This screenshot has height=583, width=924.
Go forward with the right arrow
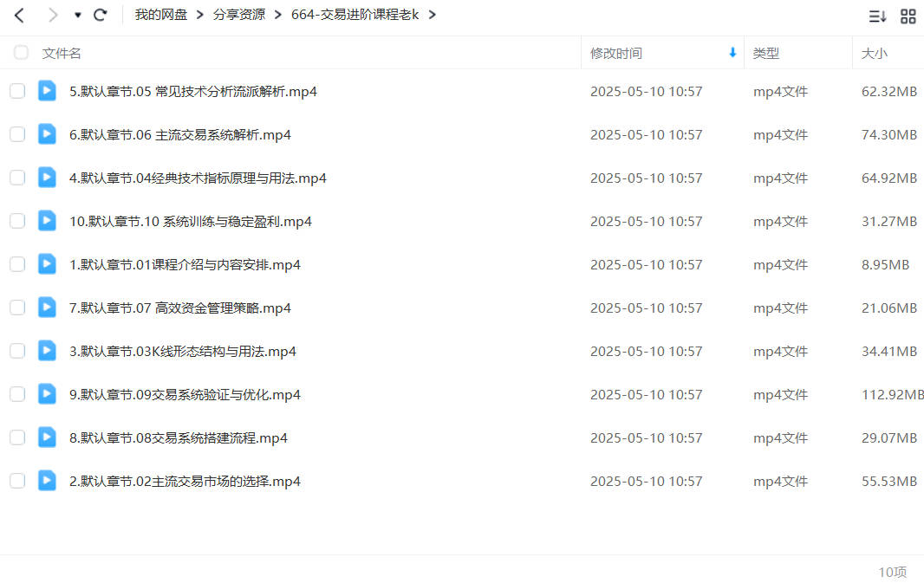[53, 15]
